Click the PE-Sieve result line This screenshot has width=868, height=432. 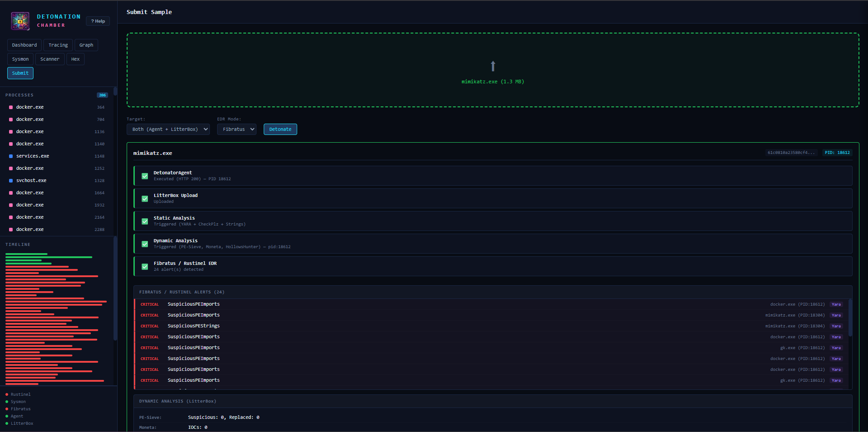click(x=493, y=418)
